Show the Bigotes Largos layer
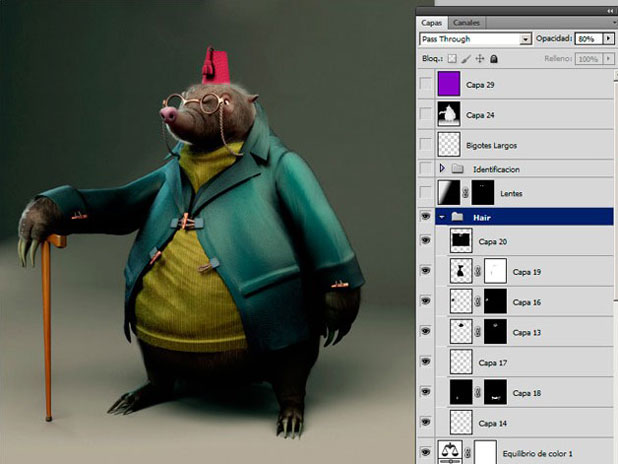618x464 pixels. pos(426,145)
